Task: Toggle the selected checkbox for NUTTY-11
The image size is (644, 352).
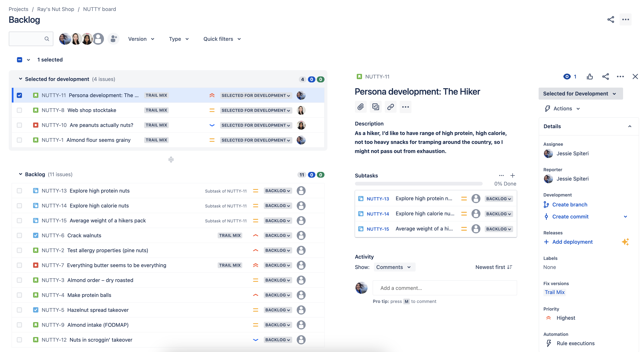Action: coord(19,95)
